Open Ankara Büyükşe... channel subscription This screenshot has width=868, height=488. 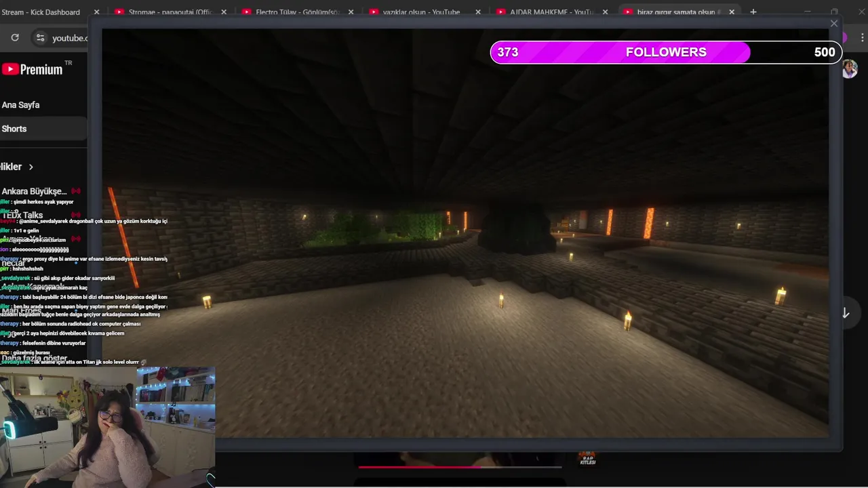tap(34, 191)
